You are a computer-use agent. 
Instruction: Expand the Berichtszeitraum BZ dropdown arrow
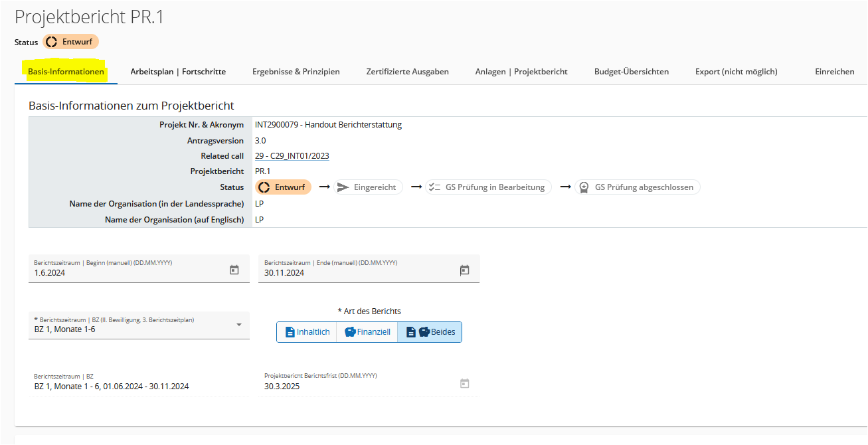238,325
